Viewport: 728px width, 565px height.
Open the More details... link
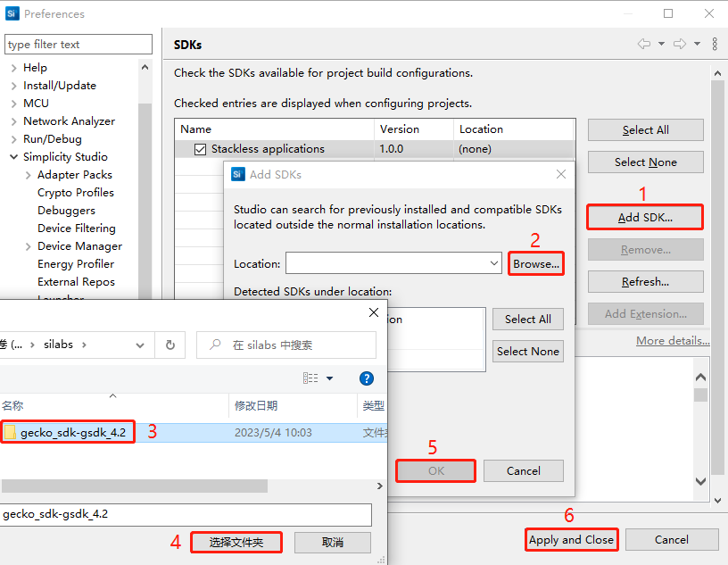(x=673, y=341)
